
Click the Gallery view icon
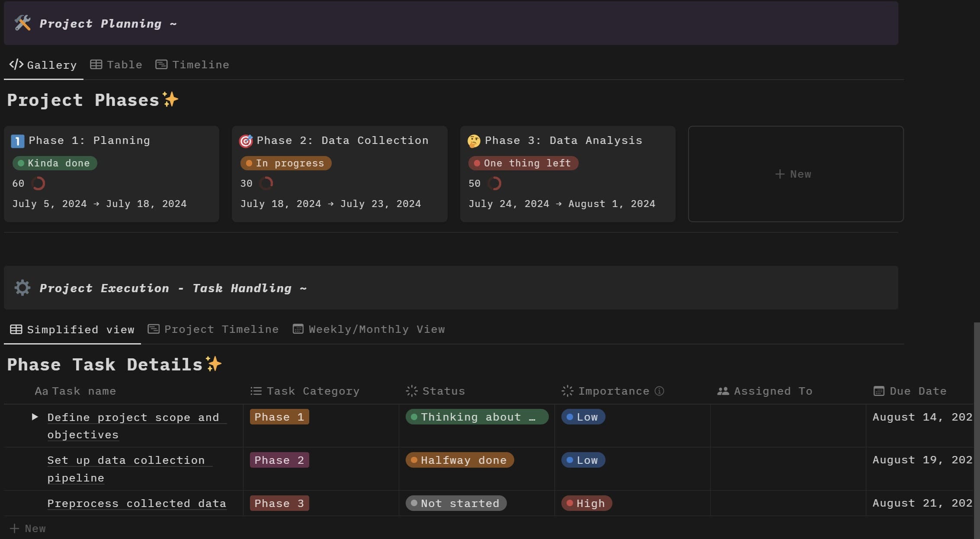click(x=15, y=64)
